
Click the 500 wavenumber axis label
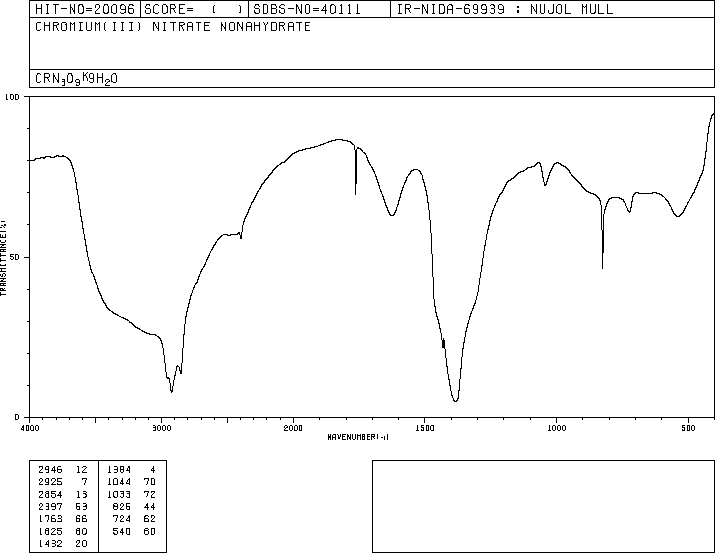click(x=688, y=428)
